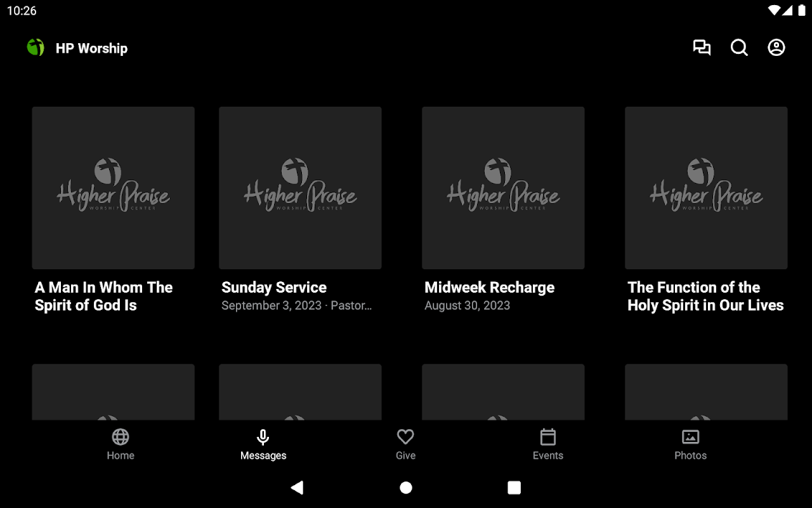Screen dimensions: 812x508
Task: Tap the Android back navigation button
Action: pos(297,487)
